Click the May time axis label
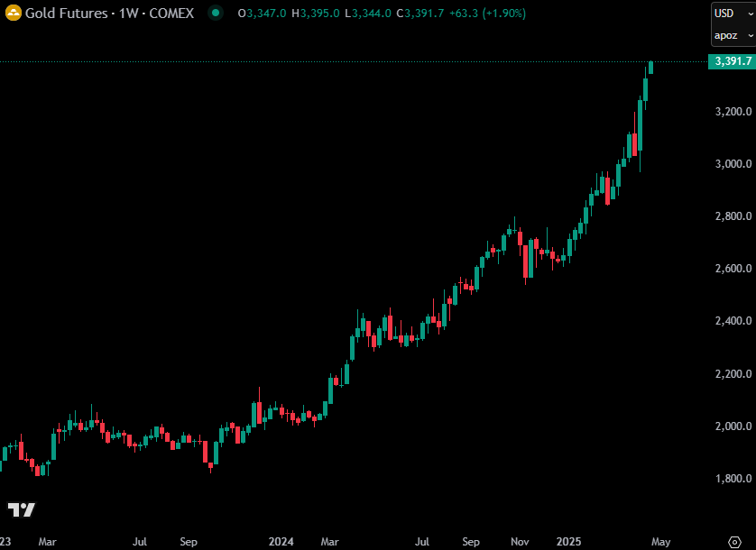Viewport: 756px width, 550px height. click(x=660, y=542)
